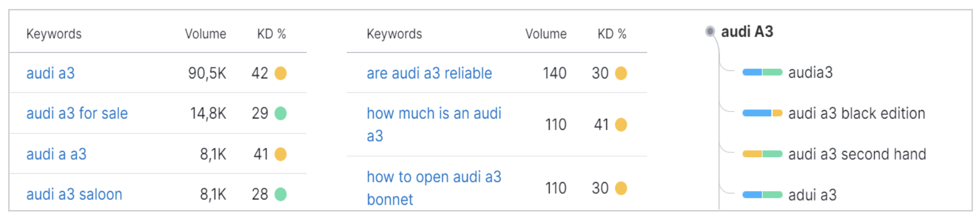This screenshot has height=222, width=980.
Task: Open how to open audi a3 bonnet
Action: coord(434,188)
